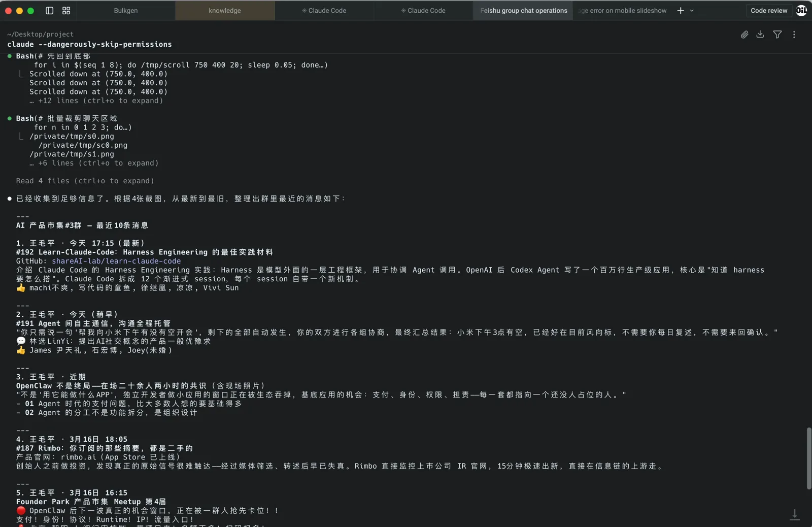Select Claude Code tab beside Feishu tab
The height and width of the screenshot is (527, 812).
click(x=423, y=11)
